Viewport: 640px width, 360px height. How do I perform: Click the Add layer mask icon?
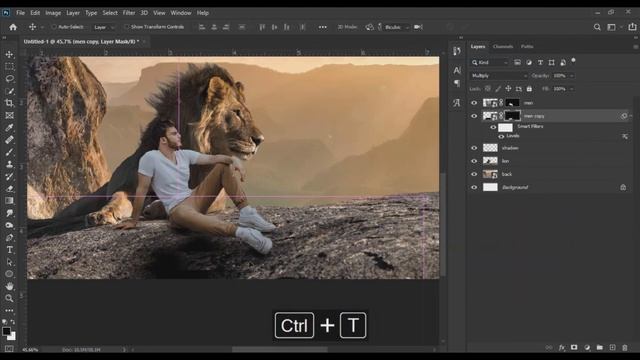pos(574,347)
